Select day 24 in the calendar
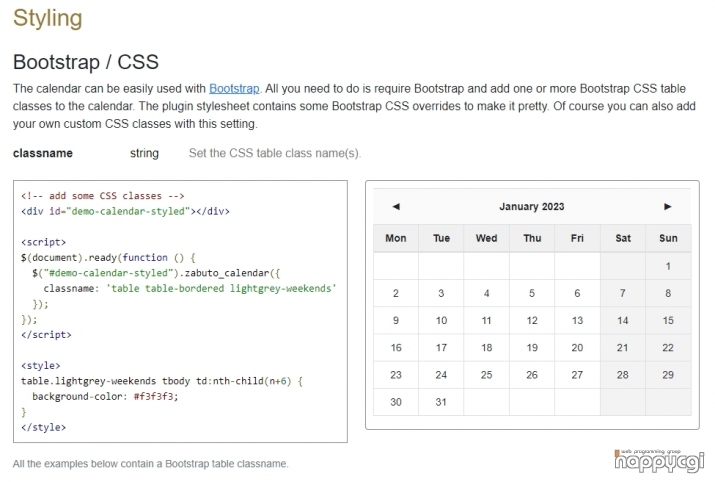This screenshot has height=482, width=715. point(441,375)
